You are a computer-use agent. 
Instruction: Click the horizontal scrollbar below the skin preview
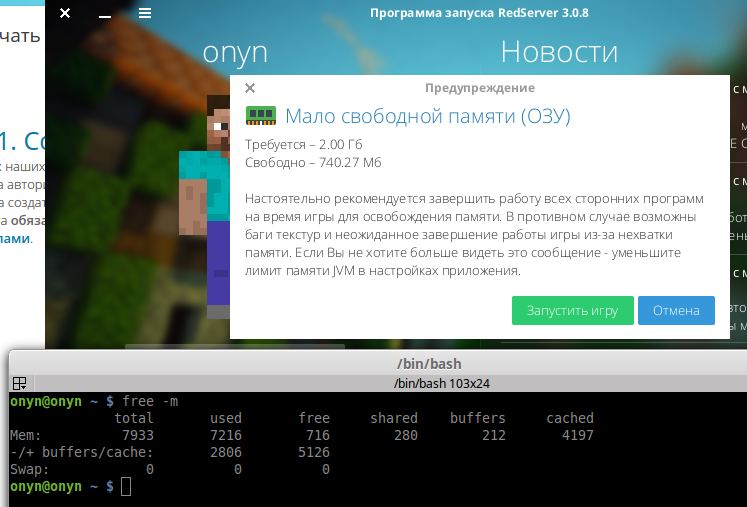234,346
